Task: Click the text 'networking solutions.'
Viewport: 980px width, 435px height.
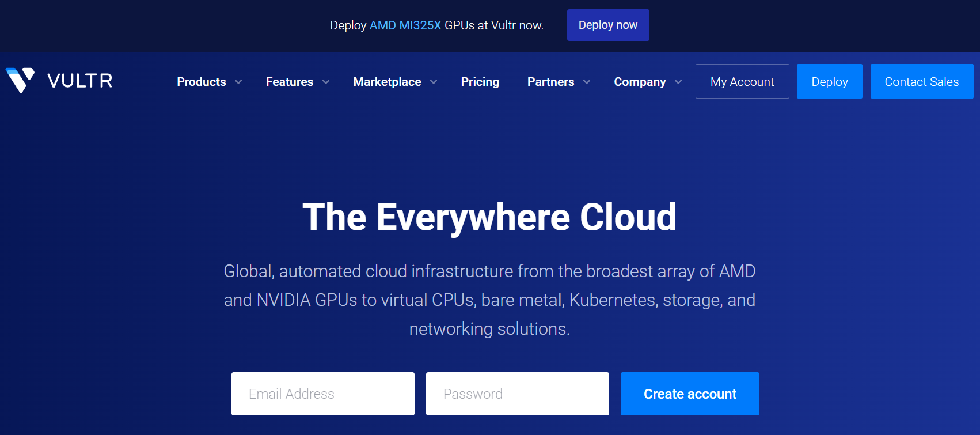Action: [489, 329]
